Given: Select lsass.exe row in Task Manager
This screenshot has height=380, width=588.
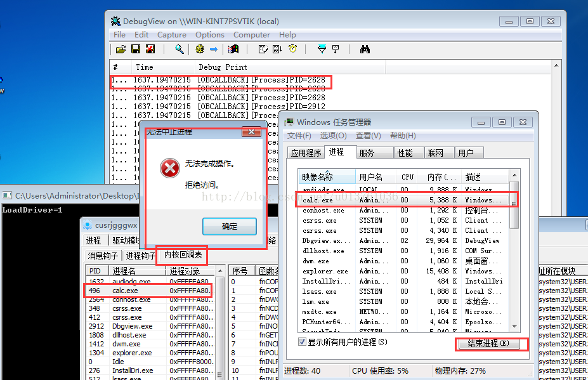Looking at the screenshot, I should [404, 291].
